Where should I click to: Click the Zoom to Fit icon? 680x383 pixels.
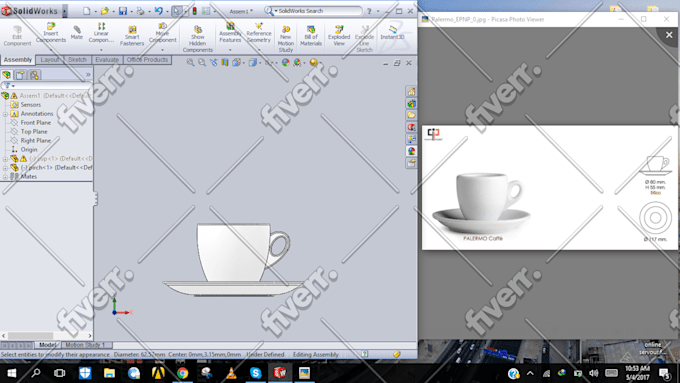pos(190,62)
